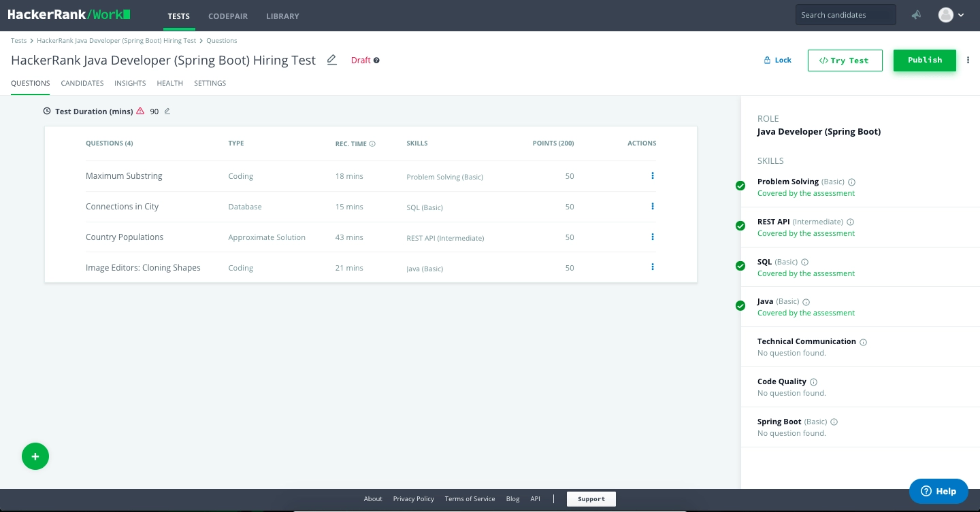Viewport: 980px width, 512px height.
Task: Click info icon beside Code Quality skill
Action: 814,382
